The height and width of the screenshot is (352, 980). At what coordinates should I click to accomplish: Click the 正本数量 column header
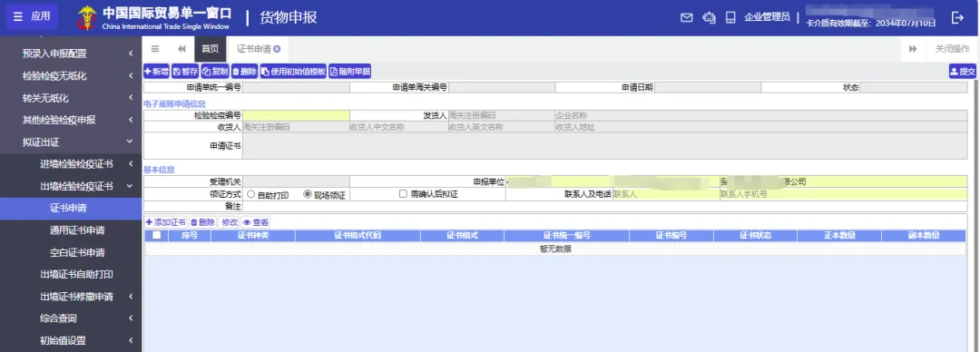pos(838,236)
